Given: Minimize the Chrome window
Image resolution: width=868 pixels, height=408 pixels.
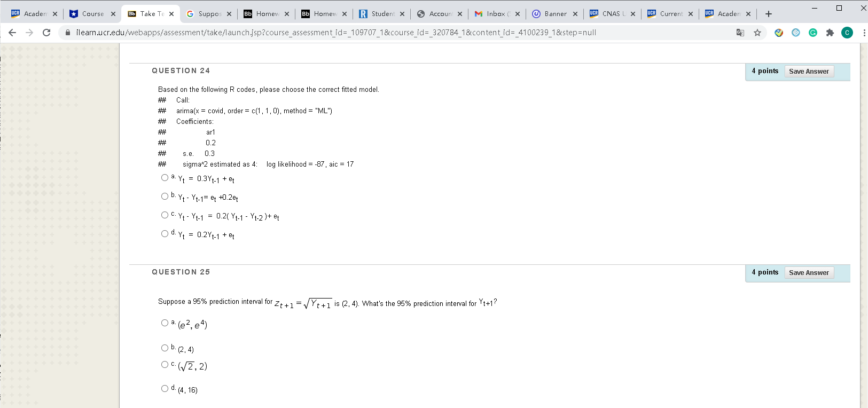Looking at the screenshot, I should (814, 7).
